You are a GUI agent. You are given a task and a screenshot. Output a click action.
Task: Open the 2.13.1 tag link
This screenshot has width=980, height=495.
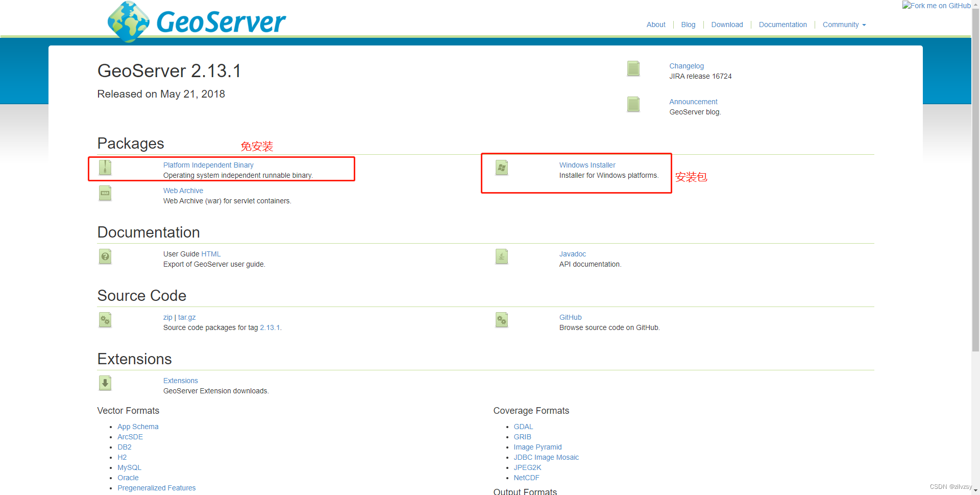tap(270, 327)
